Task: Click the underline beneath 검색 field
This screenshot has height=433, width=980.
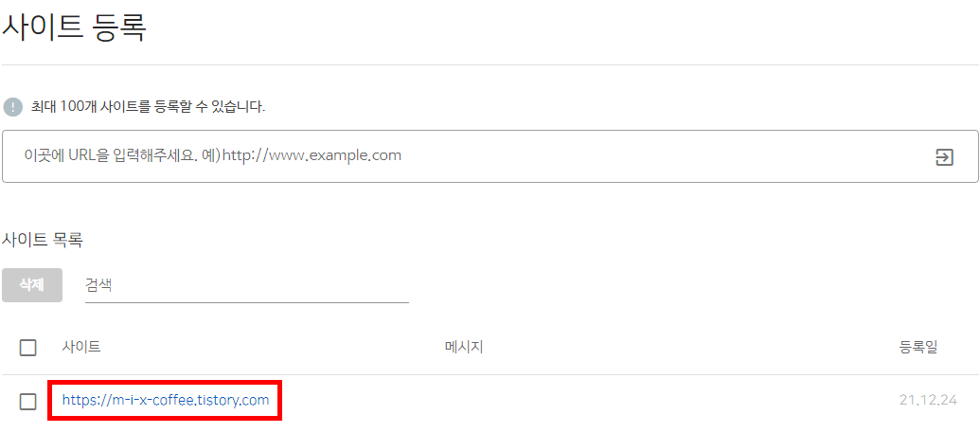Action: pos(247,302)
